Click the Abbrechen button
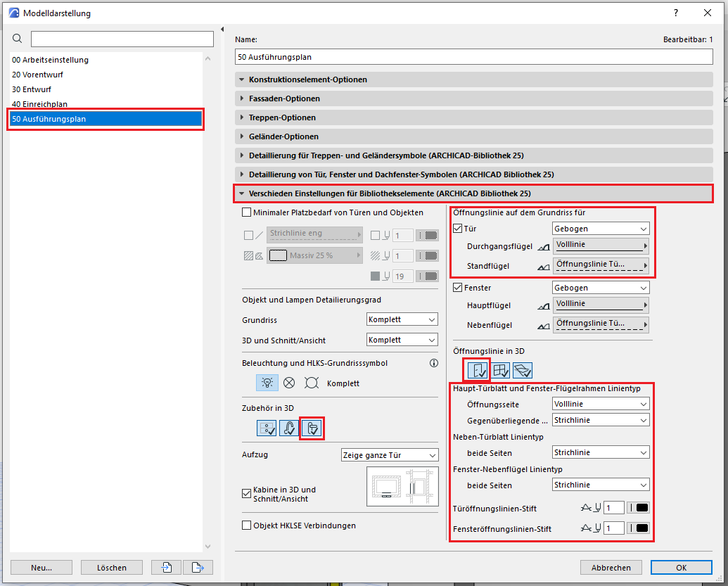Viewport: 728px width, 586px height. point(611,568)
